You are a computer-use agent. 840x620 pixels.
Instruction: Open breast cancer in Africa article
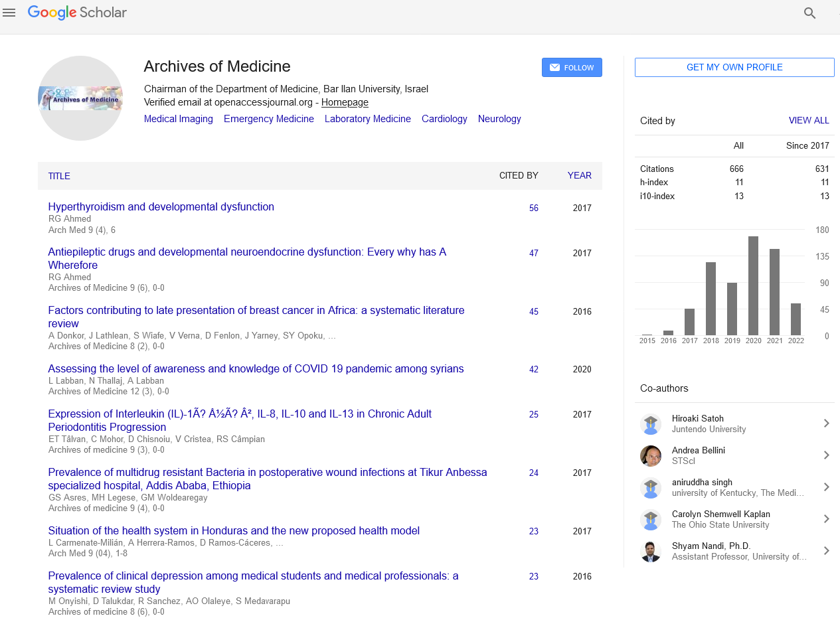pos(256,317)
